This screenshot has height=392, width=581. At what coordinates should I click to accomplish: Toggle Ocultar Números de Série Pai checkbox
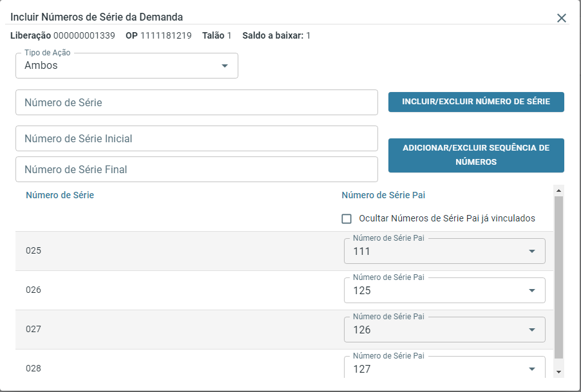[347, 219]
